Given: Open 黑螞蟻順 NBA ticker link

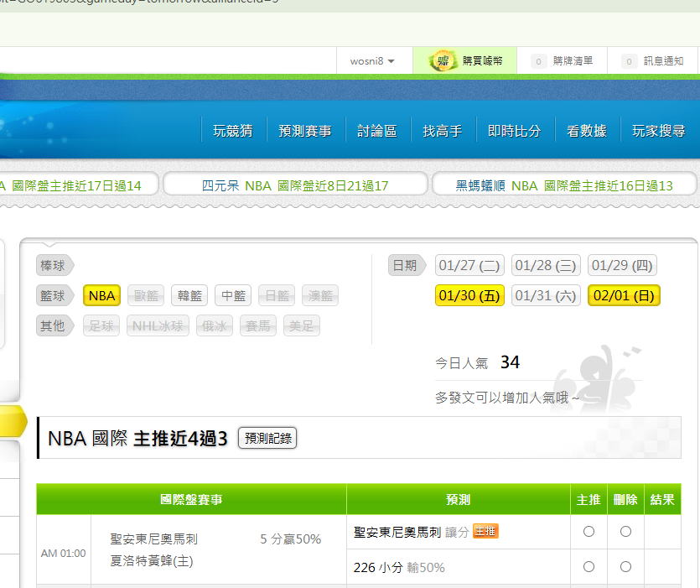Looking at the screenshot, I should point(564,185).
